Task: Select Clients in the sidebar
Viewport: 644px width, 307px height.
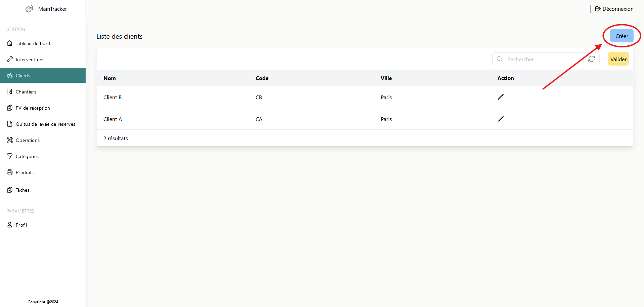Action: pyautogui.click(x=23, y=76)
